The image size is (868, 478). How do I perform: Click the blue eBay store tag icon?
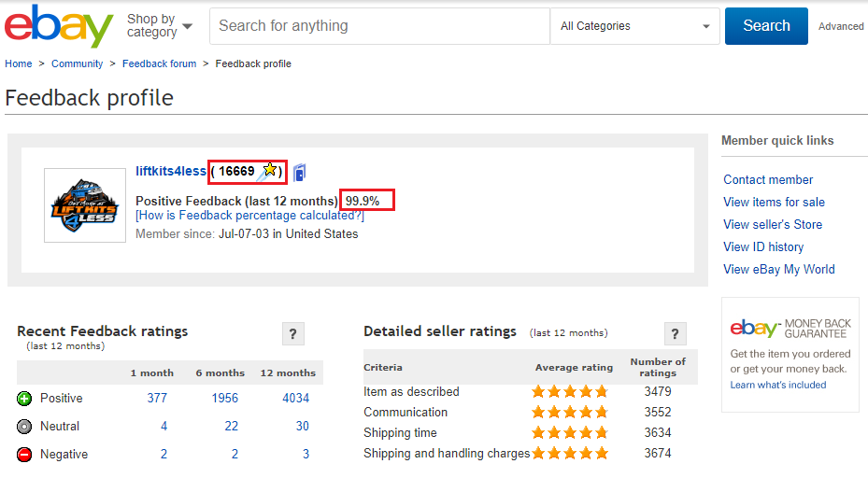300,173
